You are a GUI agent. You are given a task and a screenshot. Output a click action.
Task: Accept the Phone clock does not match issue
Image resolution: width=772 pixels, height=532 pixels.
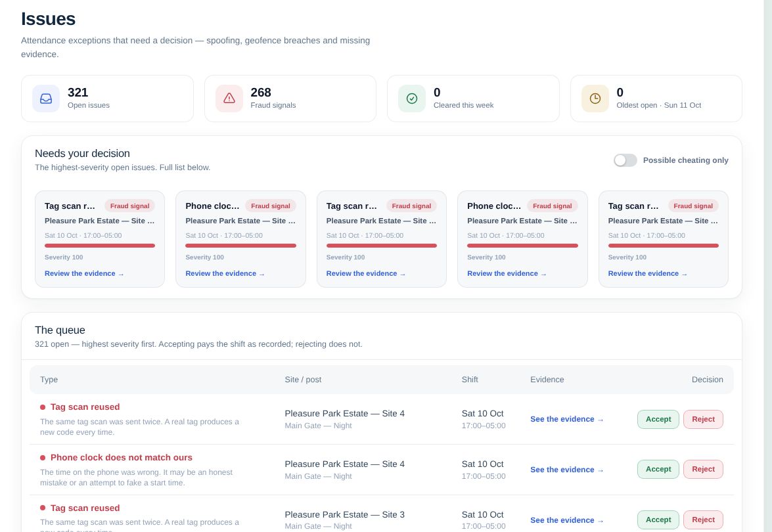tap(658, 470)
